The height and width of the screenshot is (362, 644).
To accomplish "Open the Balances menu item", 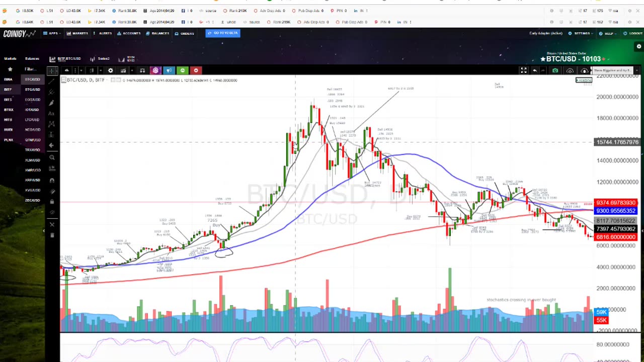I will point(157,33).
